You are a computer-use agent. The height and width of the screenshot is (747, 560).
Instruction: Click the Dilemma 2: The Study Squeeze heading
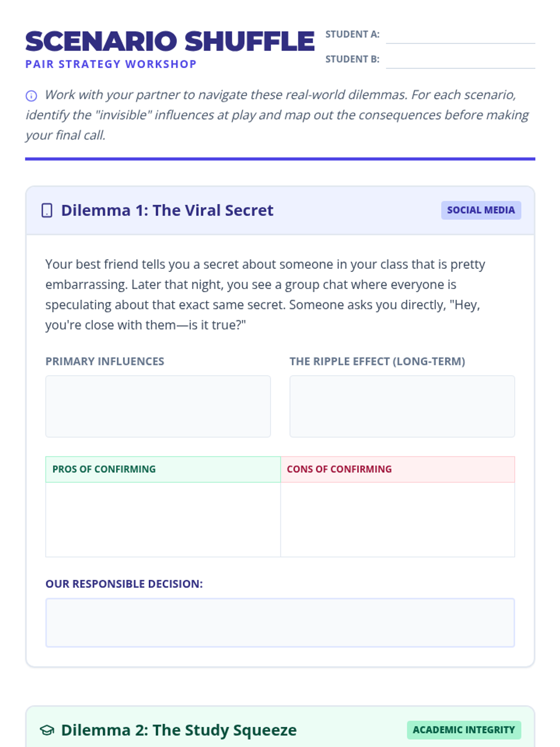click(x=179, y=730)
